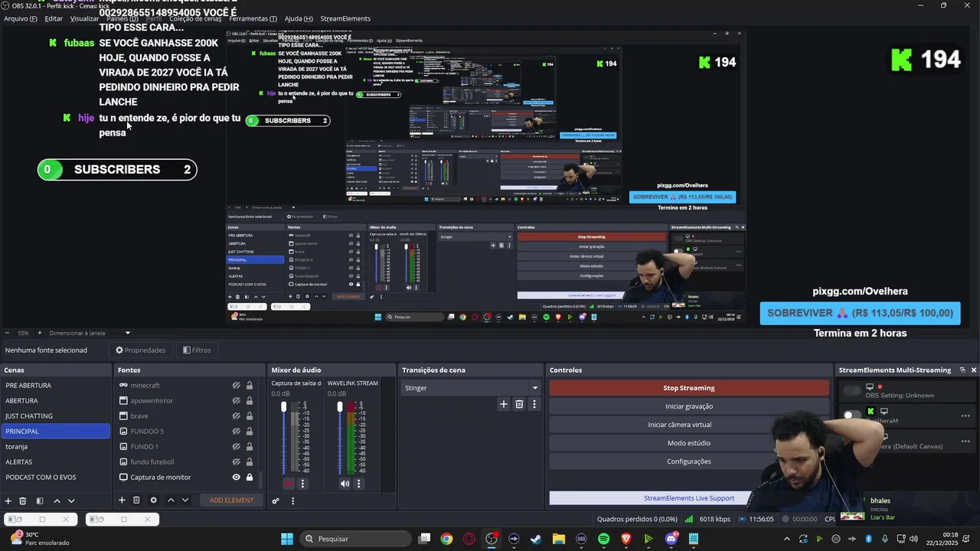Open the Arquivo menu
The image size is (980, 551).
point(20,18)
